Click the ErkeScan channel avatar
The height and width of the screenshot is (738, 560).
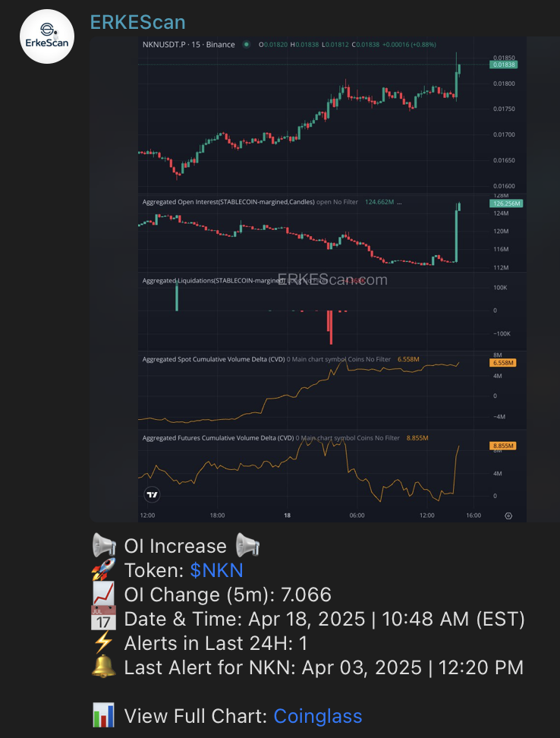click(x=47, y=36)
